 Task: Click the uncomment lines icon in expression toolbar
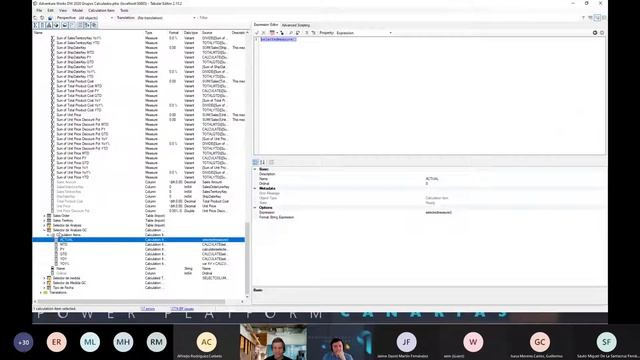313,33
